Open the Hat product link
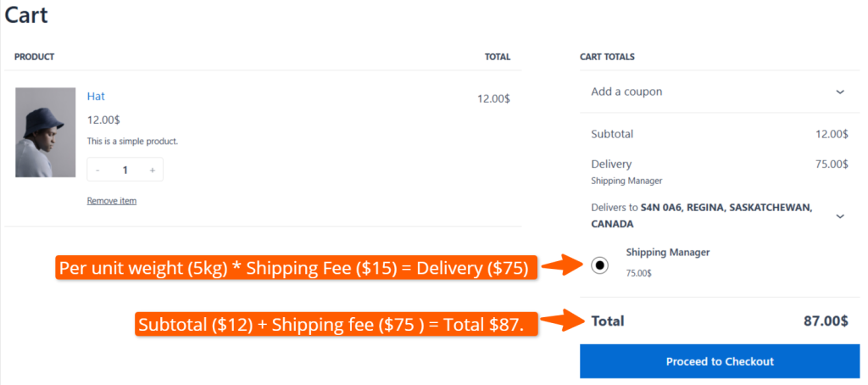Screen dimensions: 868x385 tap(96, 97)
